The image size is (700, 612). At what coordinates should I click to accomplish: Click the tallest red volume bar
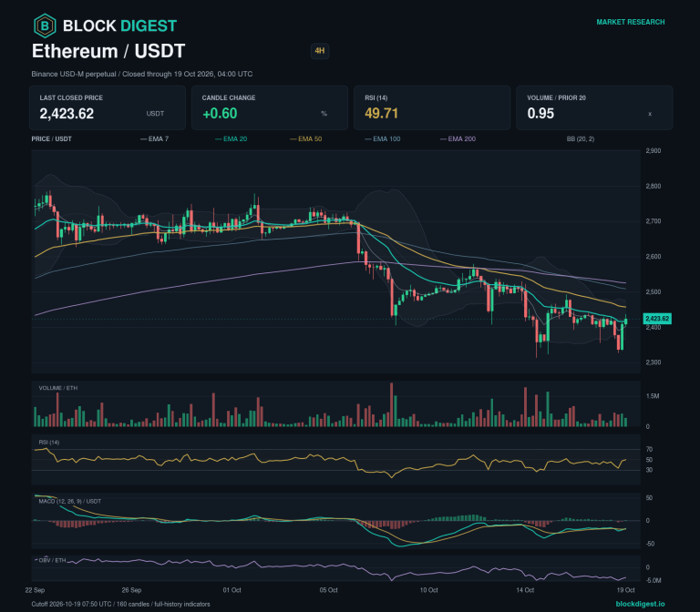coord(392,404)
